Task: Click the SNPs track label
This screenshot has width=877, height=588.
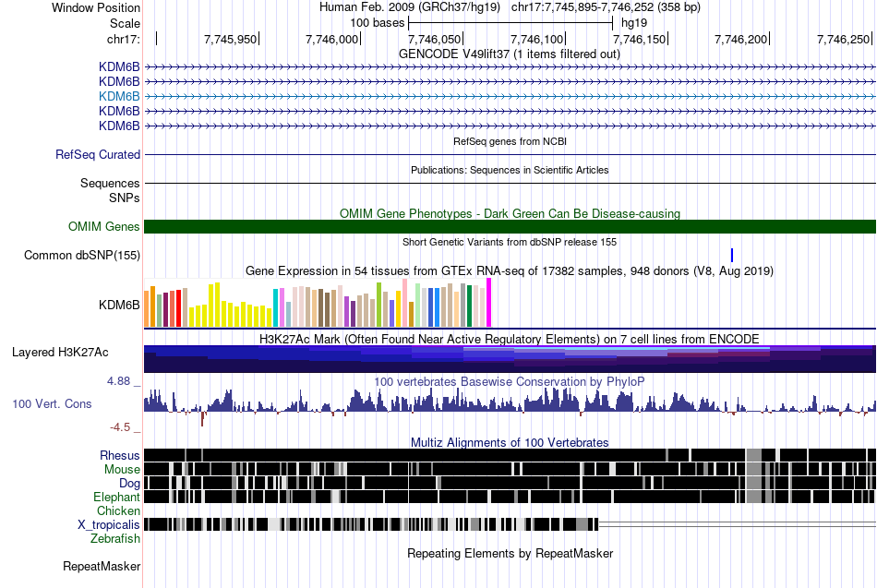Action: [x=125, y=198]
